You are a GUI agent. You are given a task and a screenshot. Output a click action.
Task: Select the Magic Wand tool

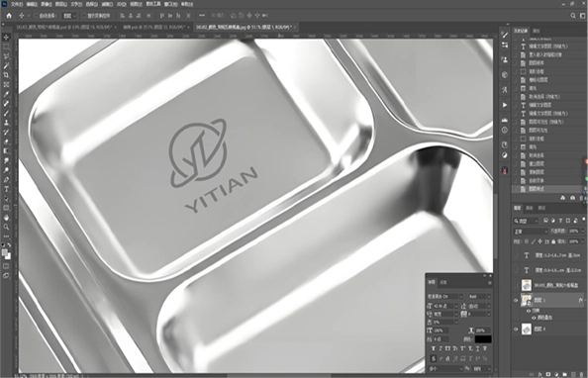point(6,65)
